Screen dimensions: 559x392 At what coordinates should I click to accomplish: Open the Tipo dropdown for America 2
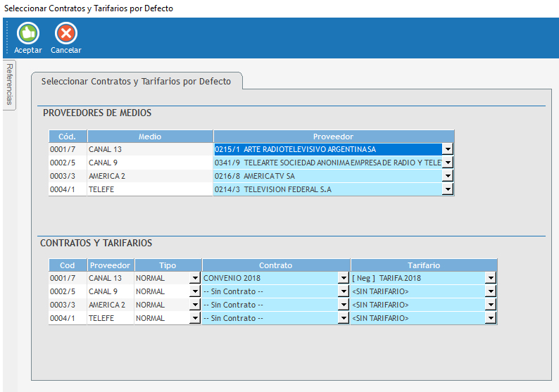195,305
